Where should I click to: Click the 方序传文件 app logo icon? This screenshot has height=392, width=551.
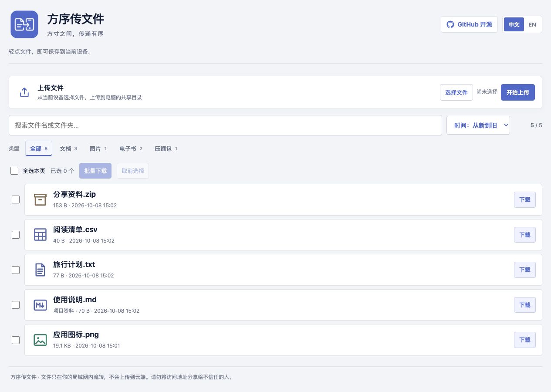pos(24,24)
